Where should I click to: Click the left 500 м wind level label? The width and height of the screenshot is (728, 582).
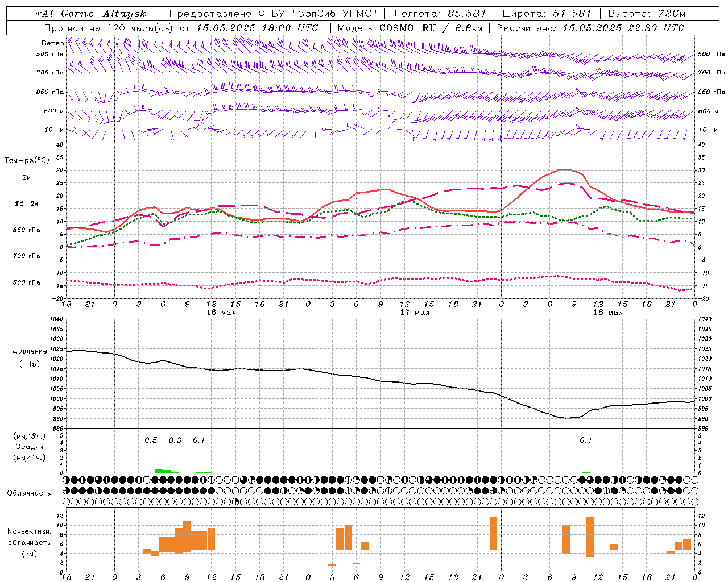pyautogui.click(x=54, y=111)
